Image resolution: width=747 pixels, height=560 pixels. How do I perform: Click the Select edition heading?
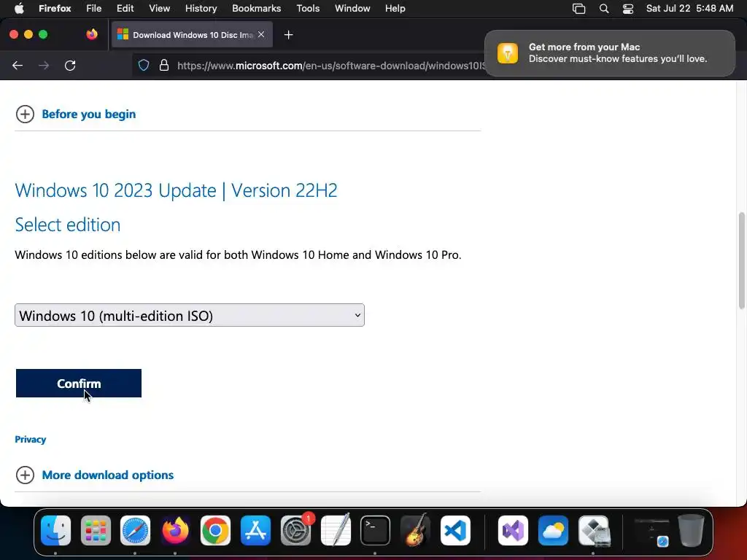tap(68, 225)
